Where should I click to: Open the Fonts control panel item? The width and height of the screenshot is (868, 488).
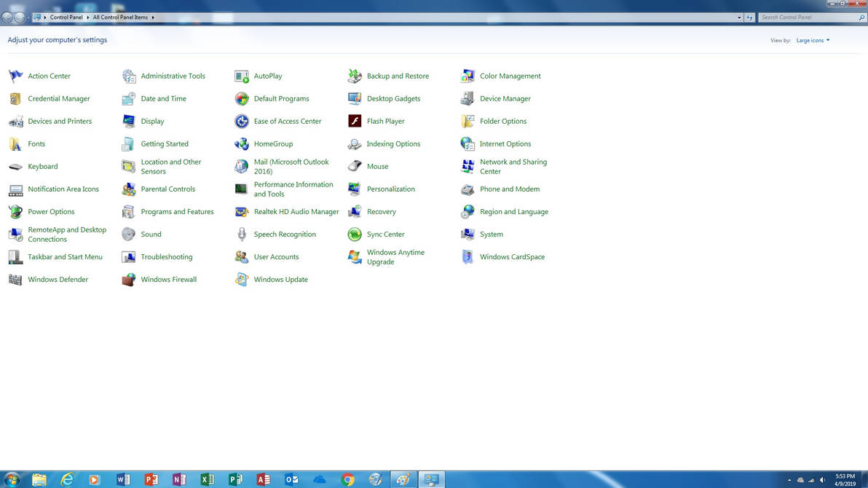[36, 143]
